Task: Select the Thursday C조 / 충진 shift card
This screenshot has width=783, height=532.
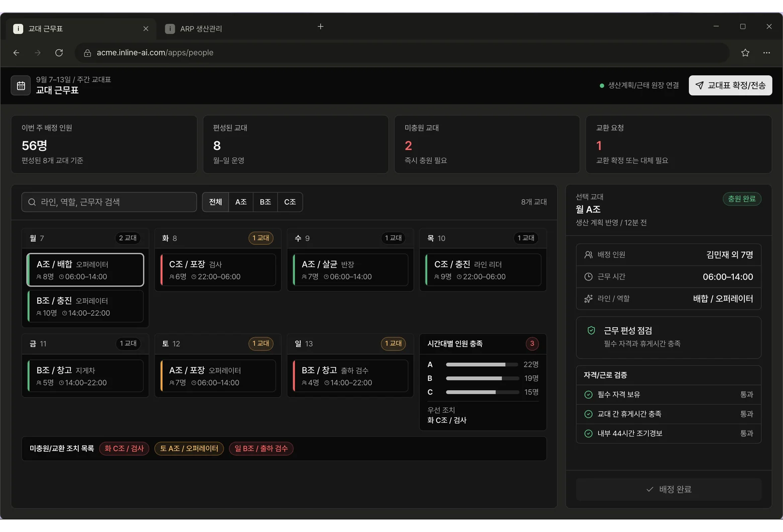Action: point(483,270)
